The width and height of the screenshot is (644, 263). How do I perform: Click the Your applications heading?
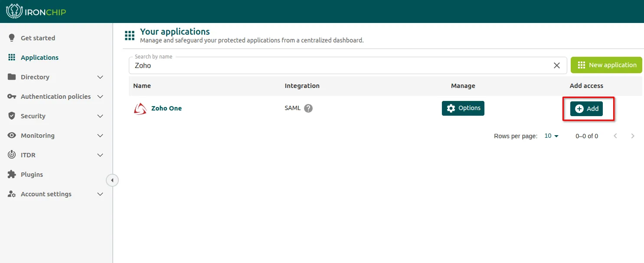[x=175, y=32]
